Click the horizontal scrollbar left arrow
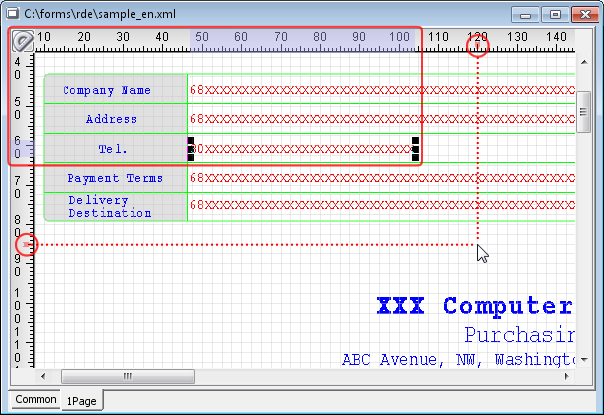Screen dimensions: 604x415 [x=43, y=376]
